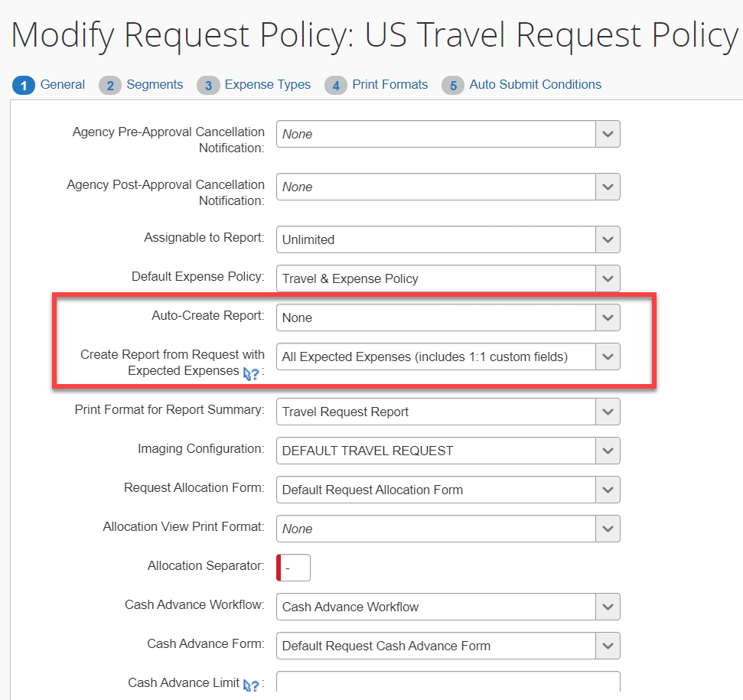Image resolution: width=743 pixels, height=700 pixels.
Task: Click help icon beside Expected Expenses label
Action: tap(250, 373)
